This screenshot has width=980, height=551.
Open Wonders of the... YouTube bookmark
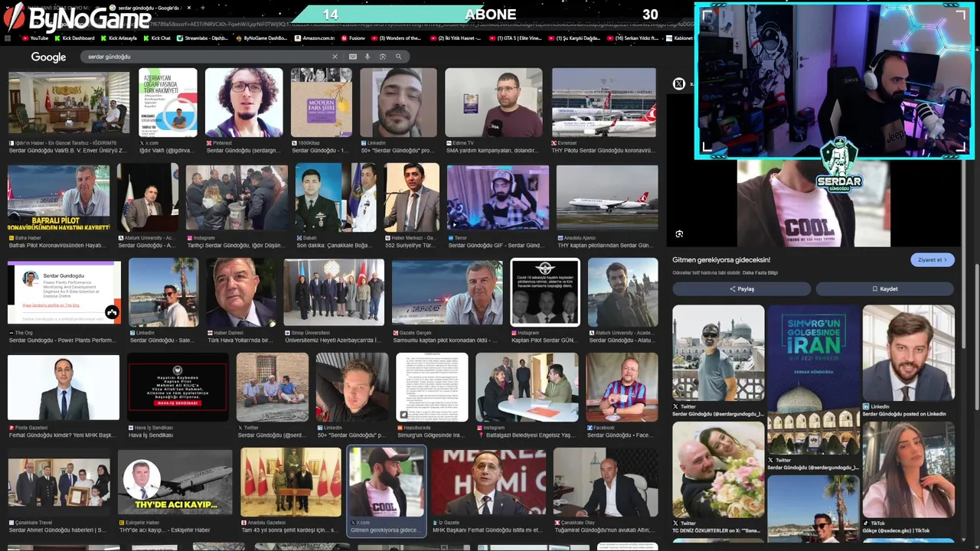[396, 38]
